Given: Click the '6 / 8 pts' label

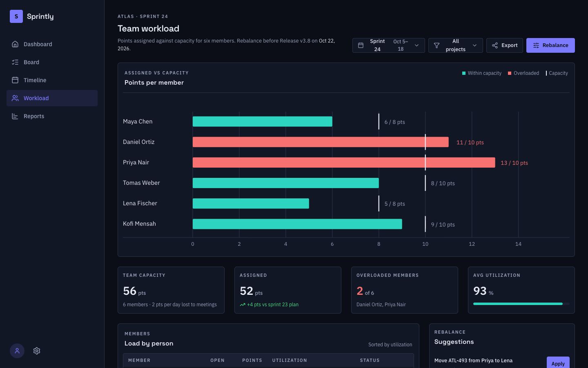Looking at the screenshot, I should (x=394, y=122).
